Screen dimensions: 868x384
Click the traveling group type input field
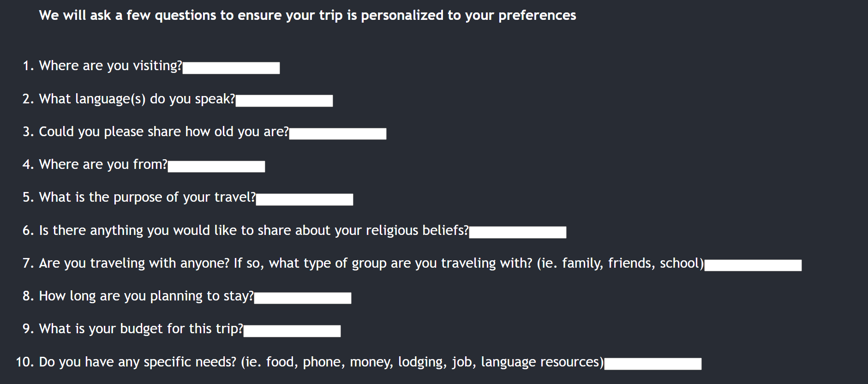[x=753, y=265]
